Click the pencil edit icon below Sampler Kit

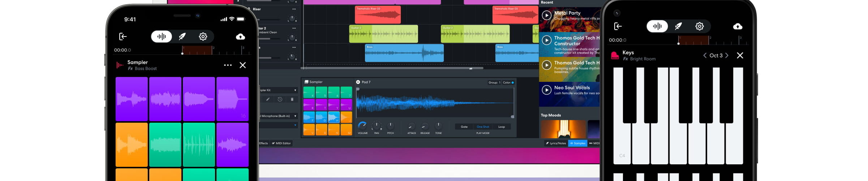[x=268, y=99]
